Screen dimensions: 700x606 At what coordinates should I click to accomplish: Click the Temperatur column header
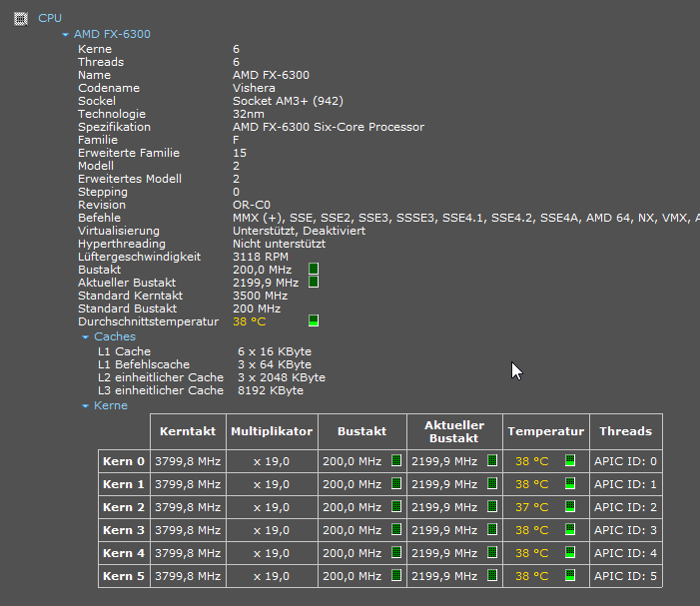tap(546, 431)
